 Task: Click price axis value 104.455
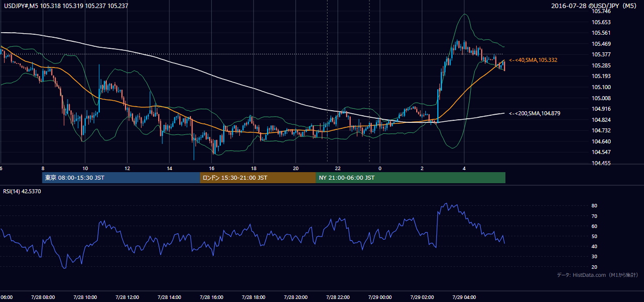(602, 163)
